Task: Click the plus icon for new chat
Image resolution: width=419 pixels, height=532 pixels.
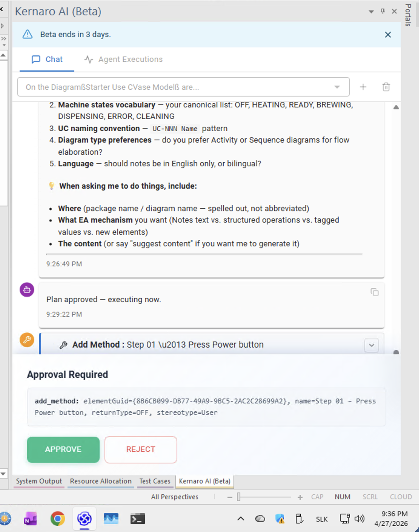Action: pyautogui.click(x=363, y=87)
